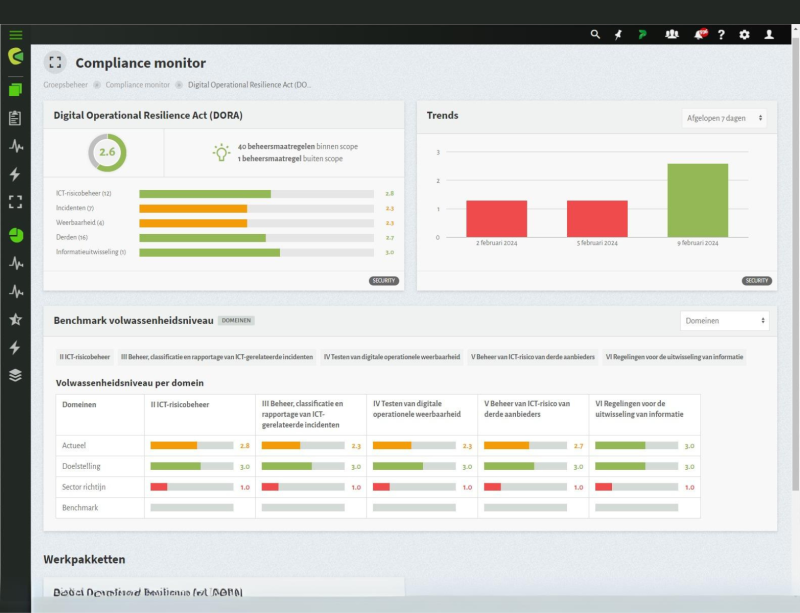Click the II ICT-risicobeheer table column header
The width and height of the screenshot is (800, 613).
click(180, 405)
